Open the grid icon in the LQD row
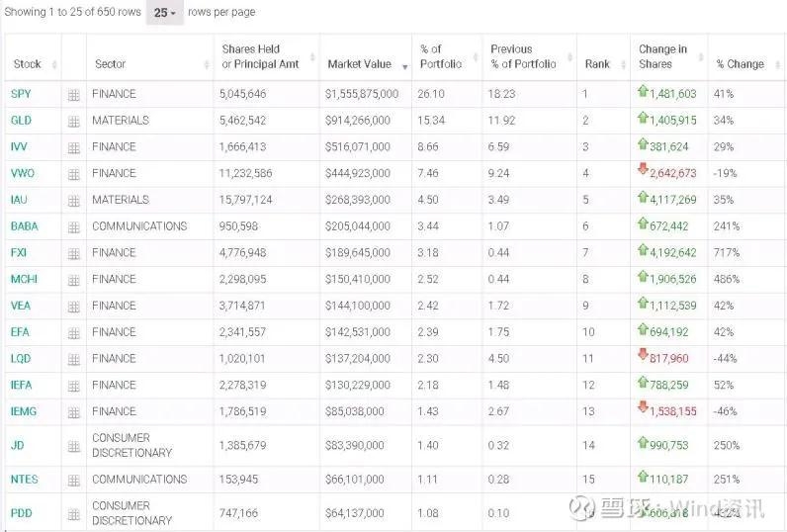Screen dimensions: 787x532 click(74, 359)
